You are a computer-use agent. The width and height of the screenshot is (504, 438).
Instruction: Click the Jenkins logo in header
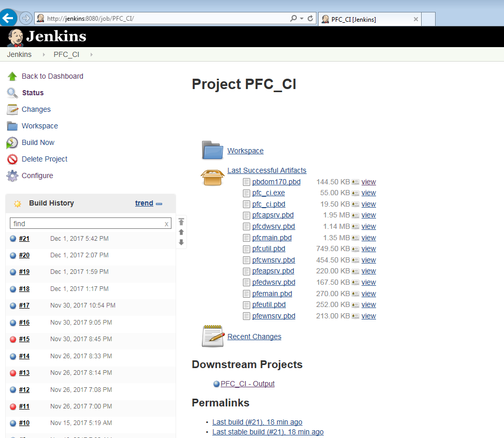coord(47,37)
